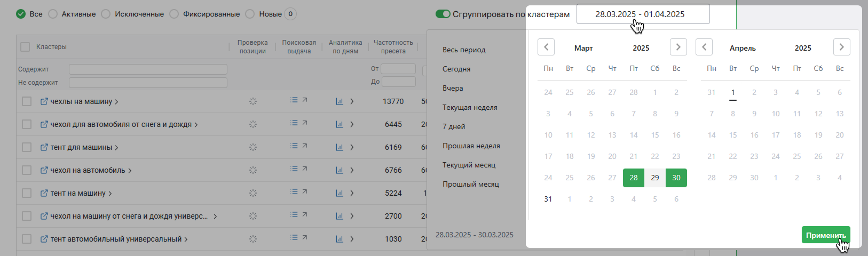Pick March 31 in the calendar

pos(548,199)
